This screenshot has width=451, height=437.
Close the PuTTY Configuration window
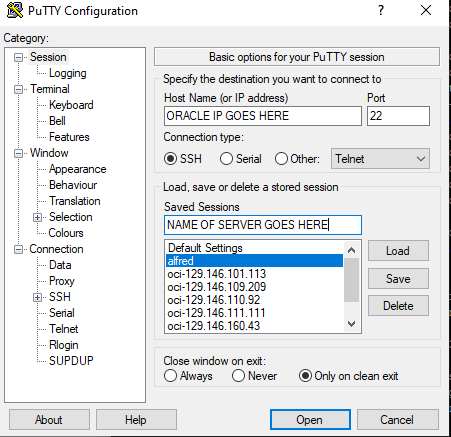(x=426, y=10)
